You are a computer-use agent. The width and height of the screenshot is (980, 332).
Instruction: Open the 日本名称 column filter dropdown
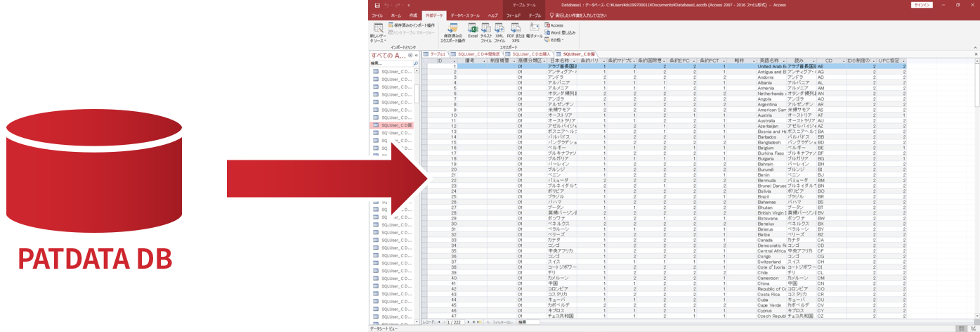tap(573, 60)
